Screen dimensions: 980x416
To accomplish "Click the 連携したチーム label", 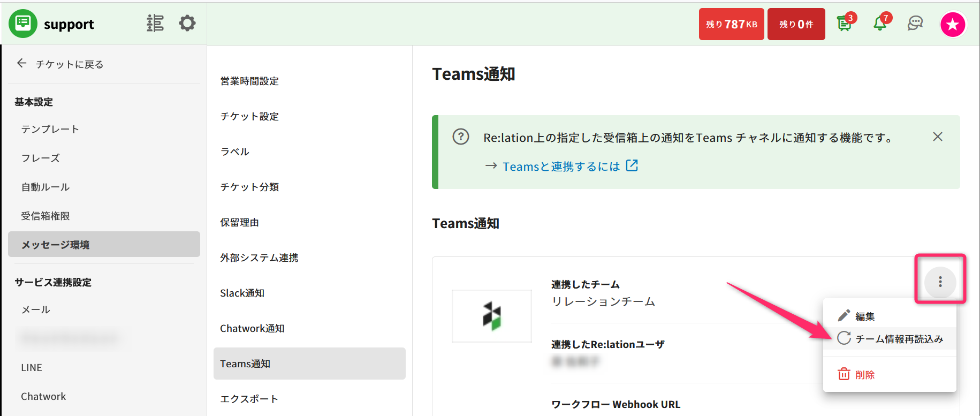I will click(586, 284).
